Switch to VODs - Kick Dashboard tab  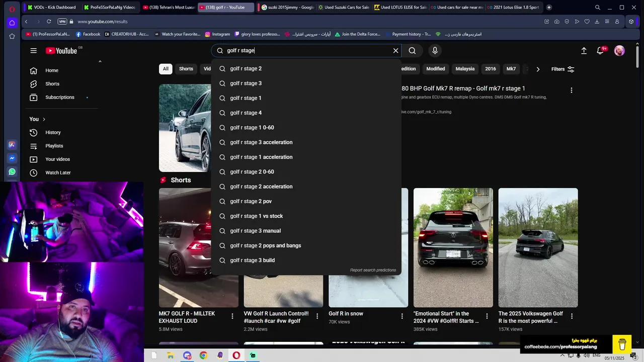tap(52, 8)
